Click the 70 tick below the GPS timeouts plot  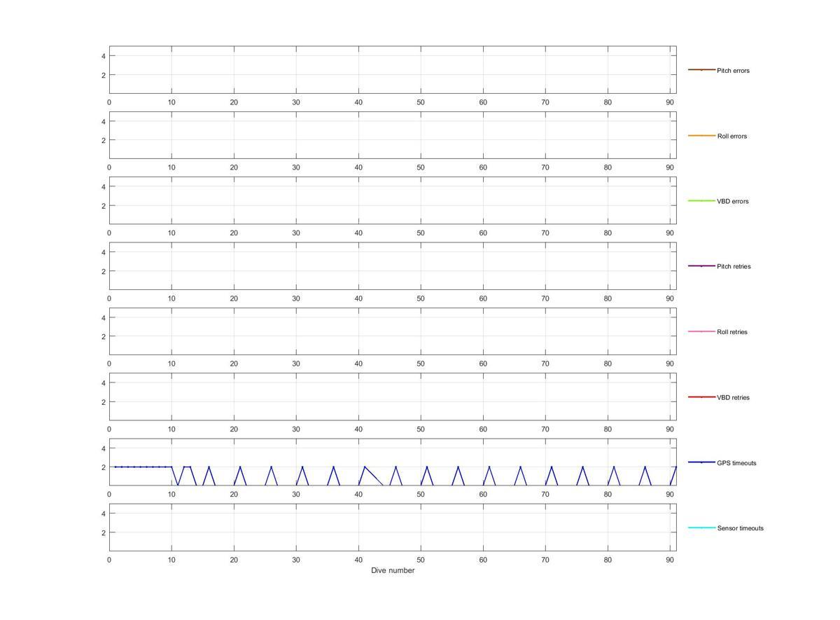click(x=545, y=495)
